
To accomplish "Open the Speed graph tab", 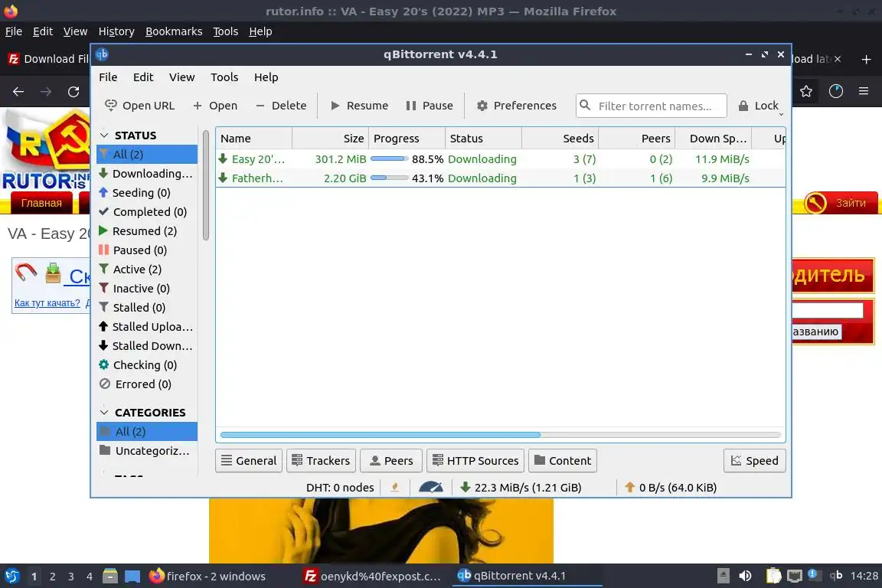I will [754, 460].
